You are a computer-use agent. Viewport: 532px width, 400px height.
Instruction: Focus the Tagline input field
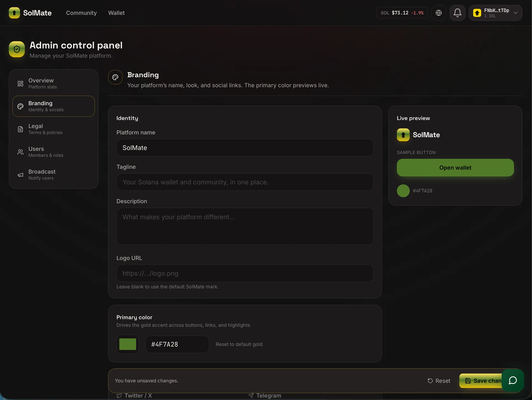tap(245, 182)
